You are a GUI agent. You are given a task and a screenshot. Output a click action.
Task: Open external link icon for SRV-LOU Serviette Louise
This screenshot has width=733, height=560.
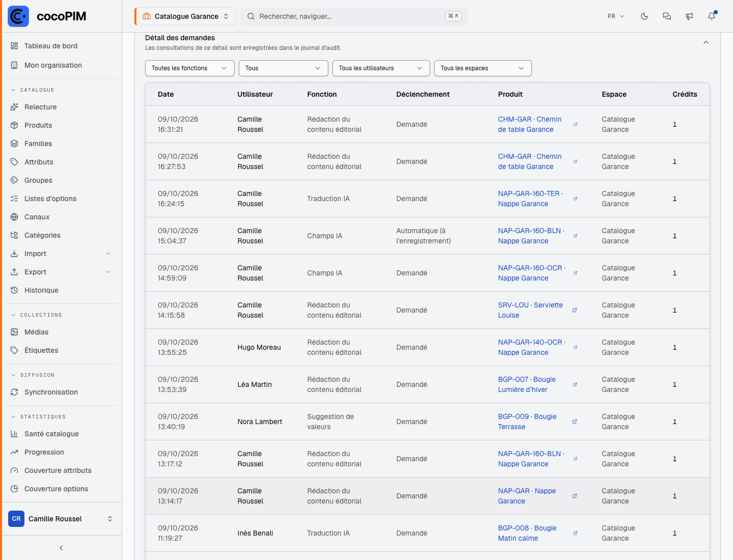[x=575, y=310]
